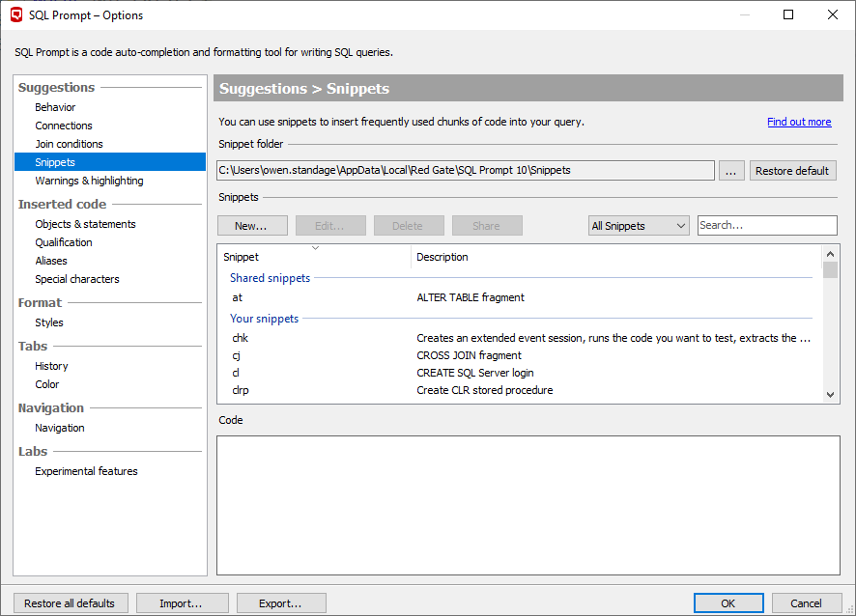This screenshot has width=856, height=616.
Task: Click the Description column header
Action: click(x=615, y=257)
